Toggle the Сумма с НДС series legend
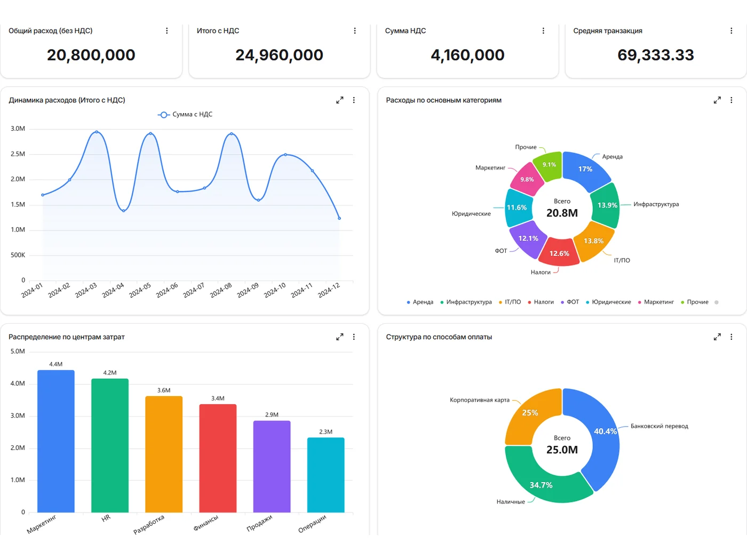Image resolution: width=747 pixels, height=560 pixels. tap(185, 115)
